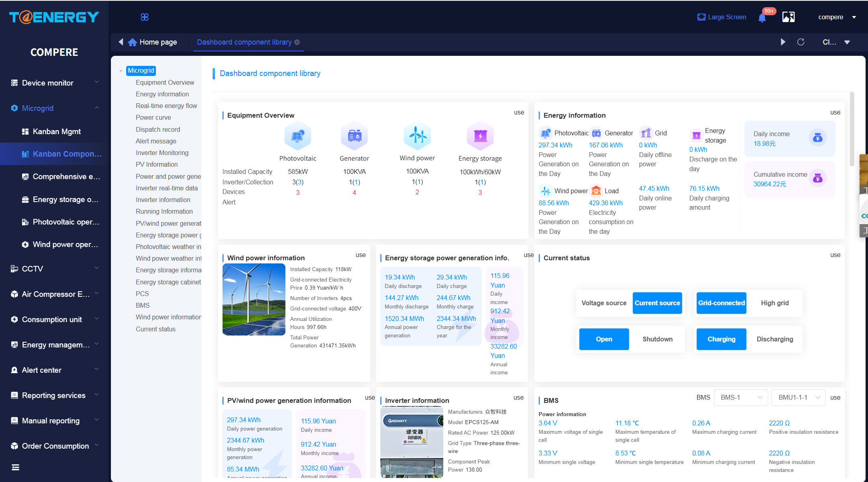Select the Open state button

[x=604, y=339]
